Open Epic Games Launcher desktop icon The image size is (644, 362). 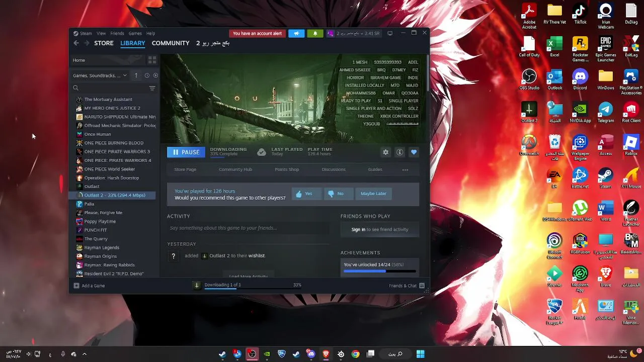(606, 49)
